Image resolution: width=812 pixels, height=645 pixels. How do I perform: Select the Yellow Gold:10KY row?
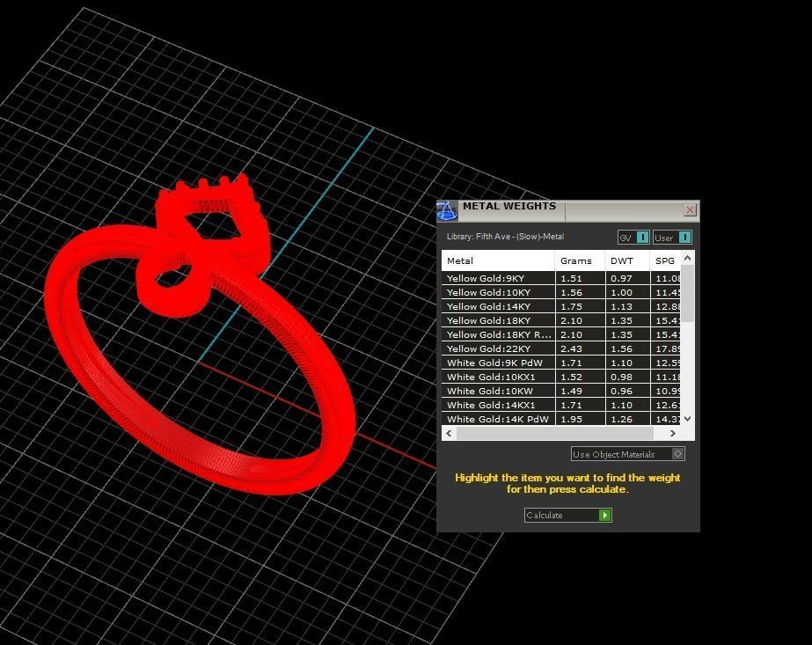point(561,292)
